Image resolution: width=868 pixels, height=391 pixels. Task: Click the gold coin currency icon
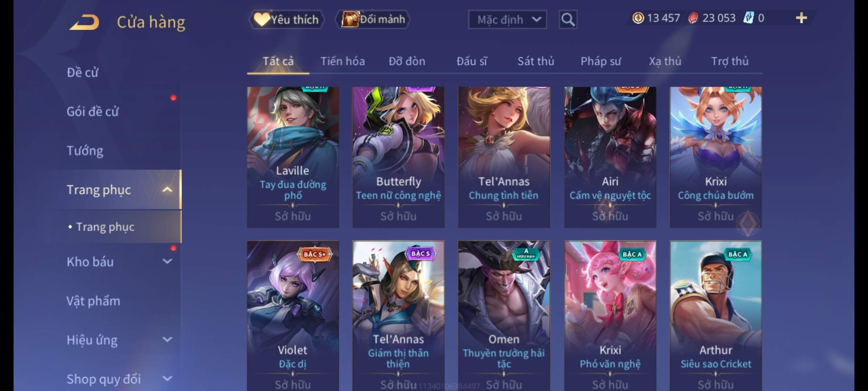[x=638, y=18]
